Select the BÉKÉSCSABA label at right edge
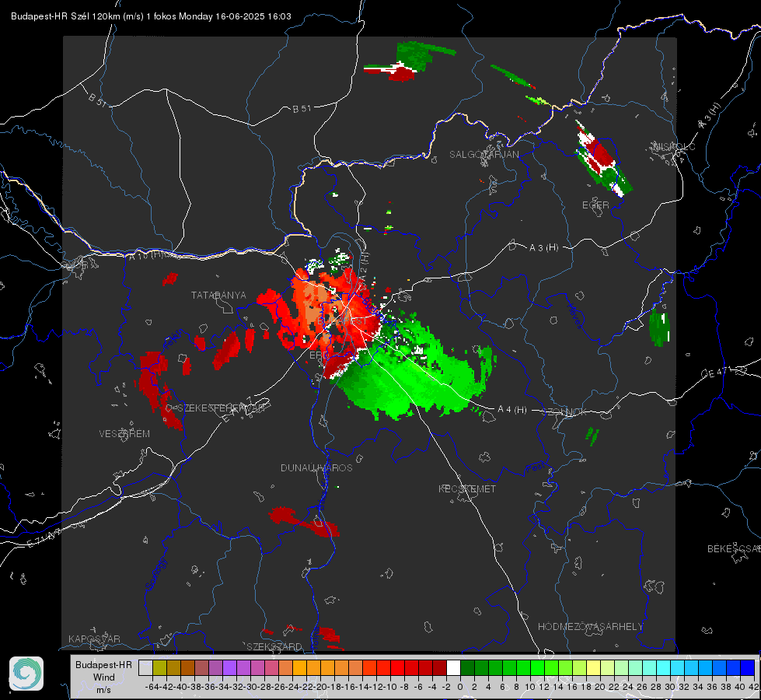The width and height of the screenshot is (761, 700). (x=734, y=548)
